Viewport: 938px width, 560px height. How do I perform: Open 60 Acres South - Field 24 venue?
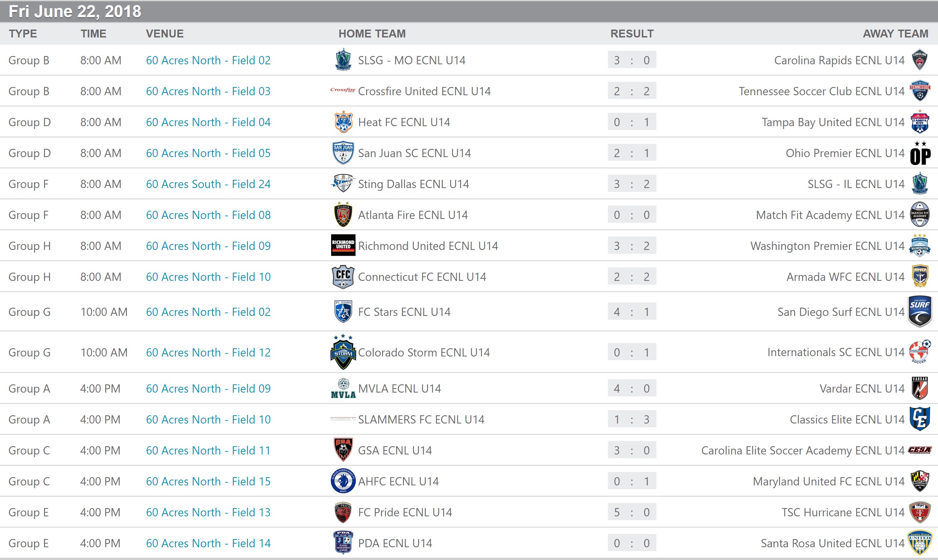point(208,184)
